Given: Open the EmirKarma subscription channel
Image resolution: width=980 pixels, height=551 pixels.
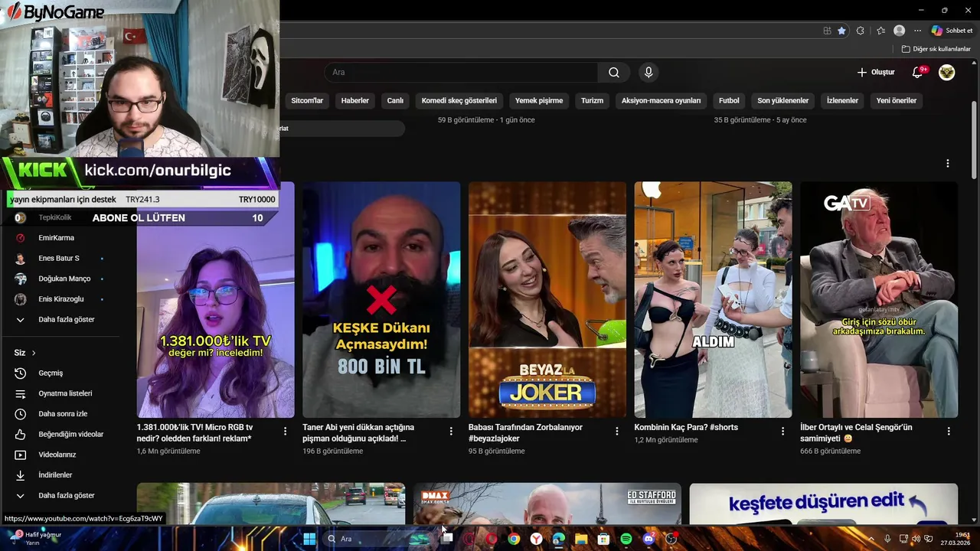Looking at the screenshot, I should tap(56, 238).
